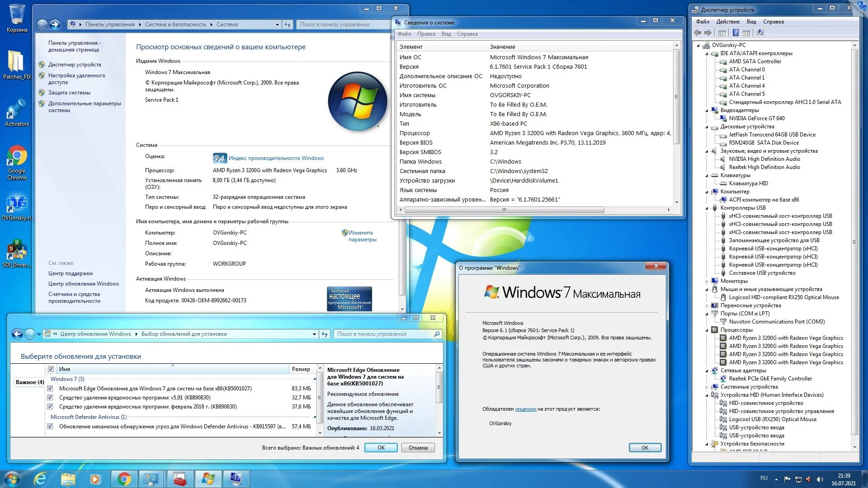The width and height of the screenshot is (868, 488).
Task: Open address bar dropdown in Система window
Action: (277, 25)
